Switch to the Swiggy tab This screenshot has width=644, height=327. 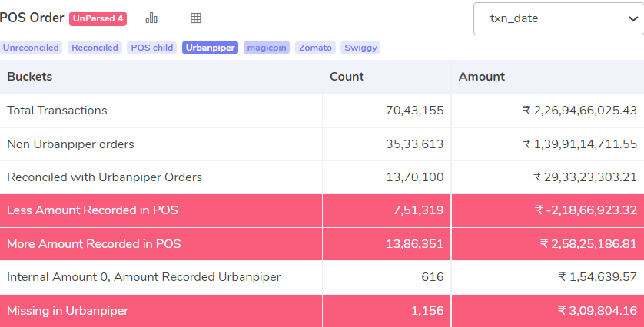[x=360, y=48]
